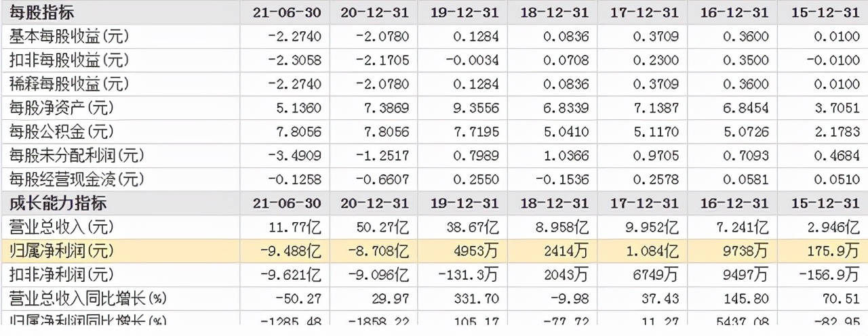Select the -9.488亿 net profit cell
868x336 pixels.
[292, 251]
